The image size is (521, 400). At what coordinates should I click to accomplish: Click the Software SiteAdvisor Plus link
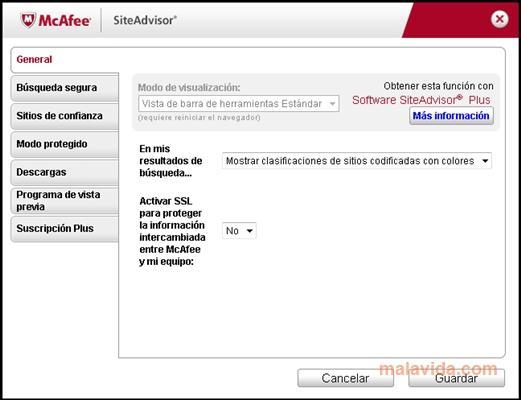(x=421, y=100)
